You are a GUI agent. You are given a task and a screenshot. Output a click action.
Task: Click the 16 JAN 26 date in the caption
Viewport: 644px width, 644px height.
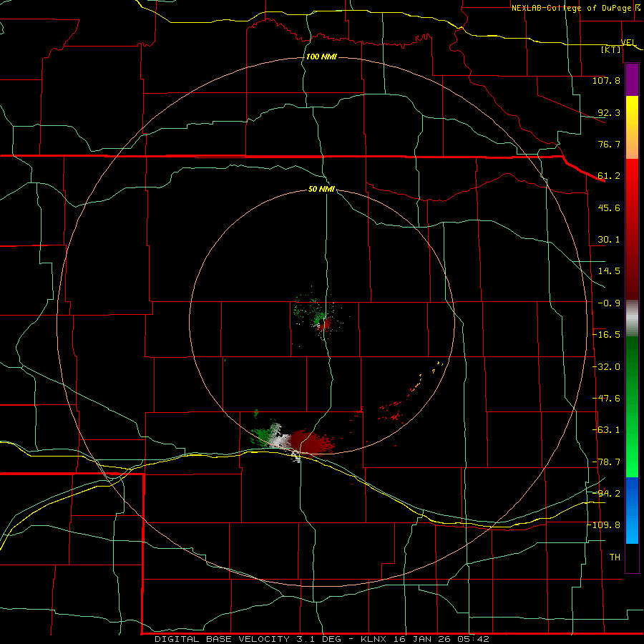click(x=421, y=639)
